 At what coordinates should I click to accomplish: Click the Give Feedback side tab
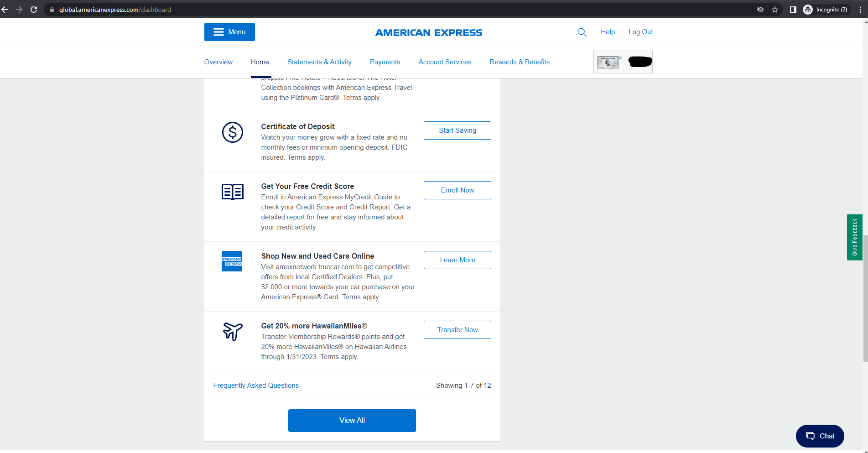tap(855, 237)
